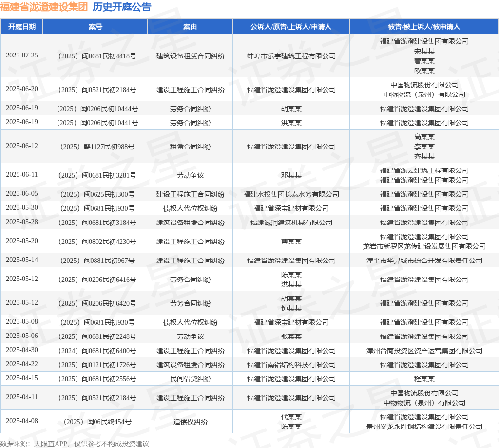Click 福建省深宝建材有限公司 in the 2025-05-08 row
Image resolution: width=499 pixels, height=448 pixels.
point(291,322)
